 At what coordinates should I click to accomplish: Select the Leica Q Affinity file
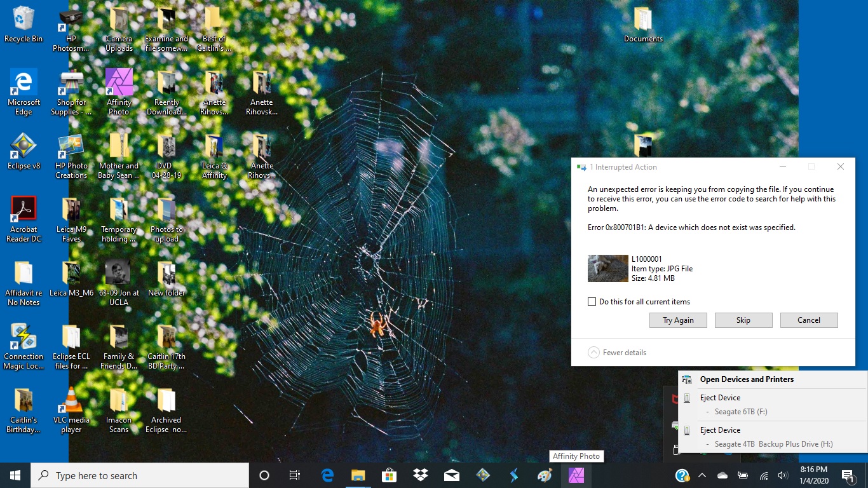point(214,156)
